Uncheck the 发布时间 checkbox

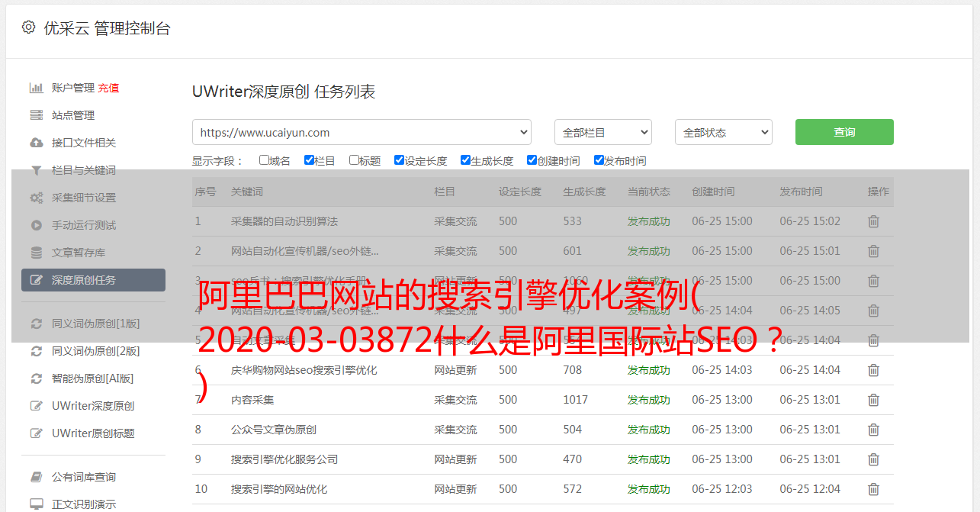pos(599,160)
